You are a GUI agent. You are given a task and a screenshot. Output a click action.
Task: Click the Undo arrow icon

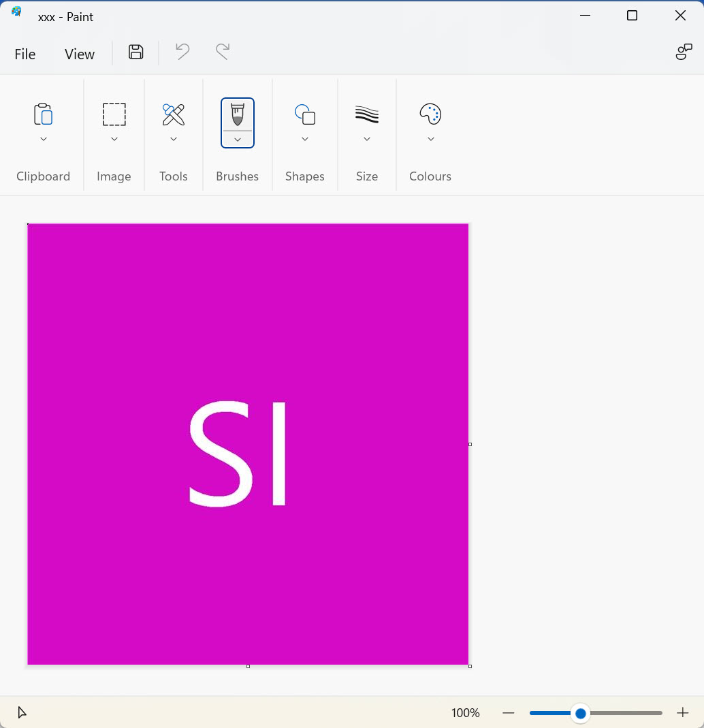coord(182,52)
